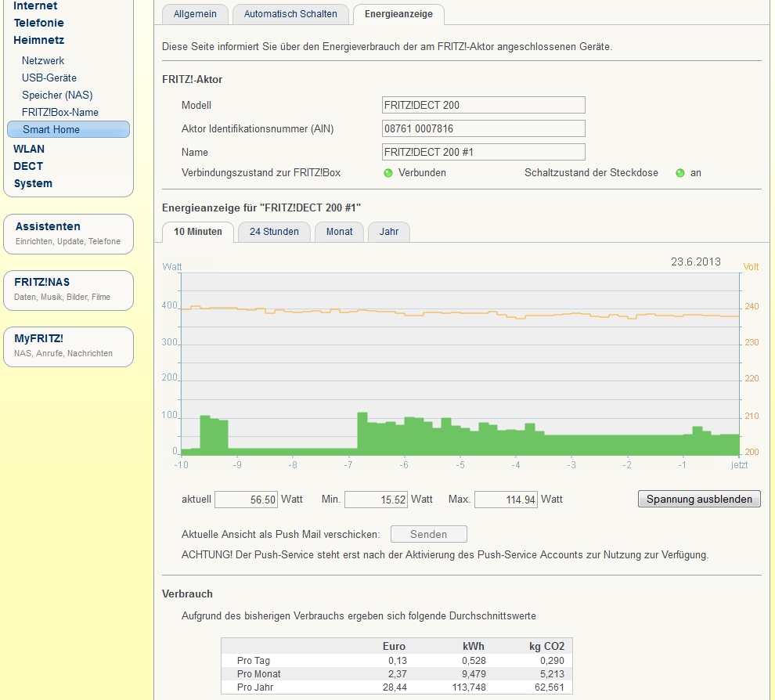Show the 24 Stunden chart
The width and height of the screenshot is (775, 700).
coord(274,231)
